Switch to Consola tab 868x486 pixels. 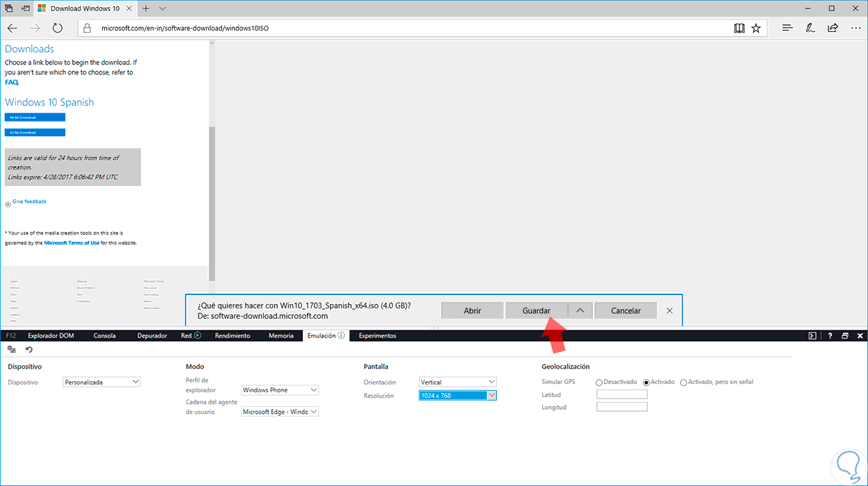pos(105,335)
